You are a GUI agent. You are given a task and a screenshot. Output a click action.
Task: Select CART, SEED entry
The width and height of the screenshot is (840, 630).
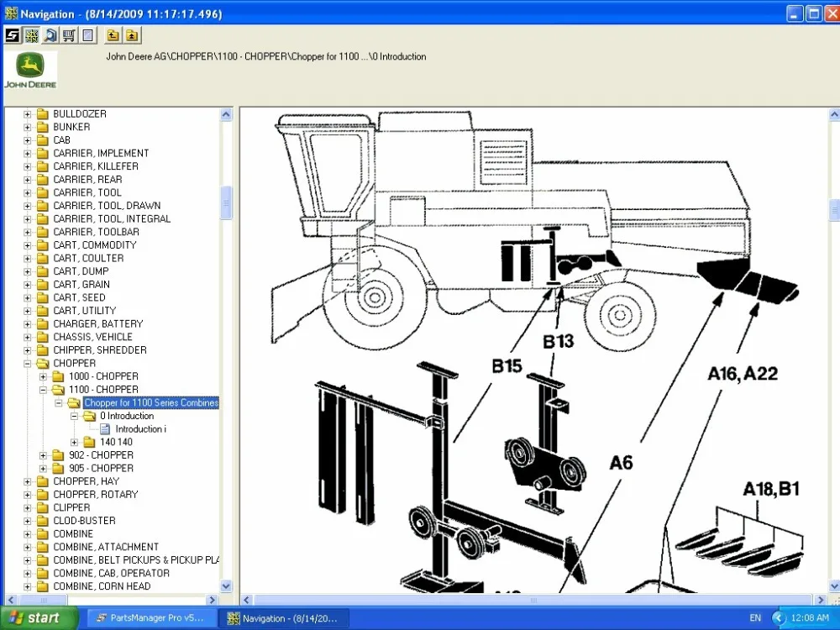pos(79,298)
